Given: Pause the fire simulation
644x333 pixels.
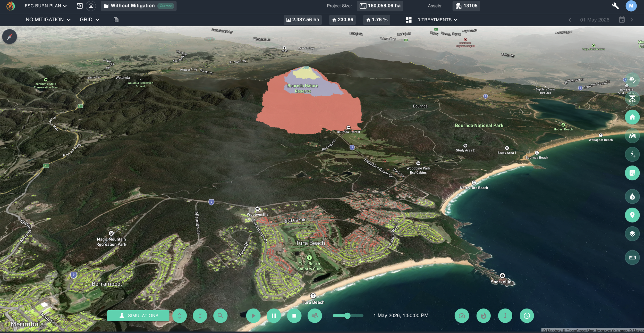Looking at the screenshot, I should pyautogui.click(x=274, y=315).
